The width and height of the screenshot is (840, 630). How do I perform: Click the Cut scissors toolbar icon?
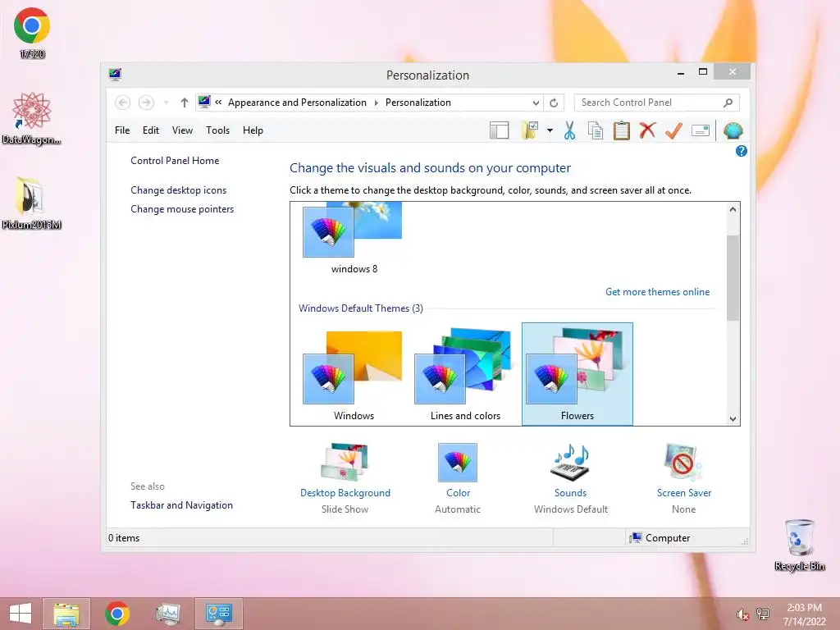(569, 130)
